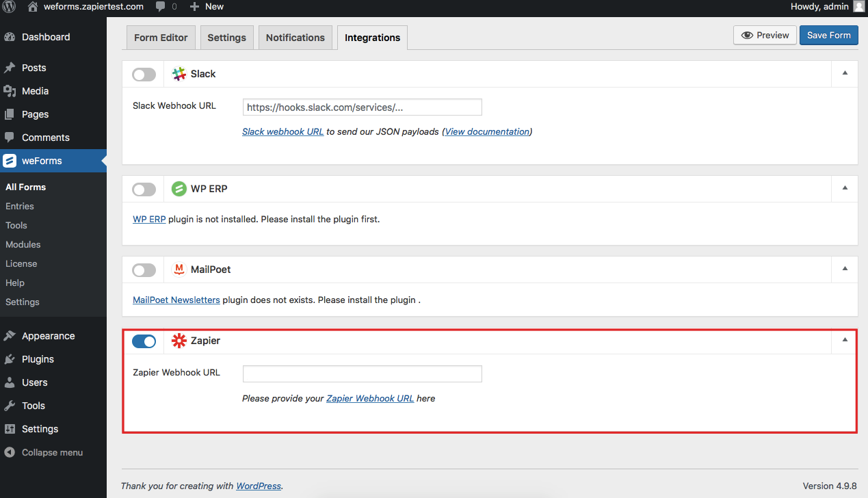Click the Version 4.9.8 text
868x498 pixels.
pyautogui.click(x=830, y=486)
